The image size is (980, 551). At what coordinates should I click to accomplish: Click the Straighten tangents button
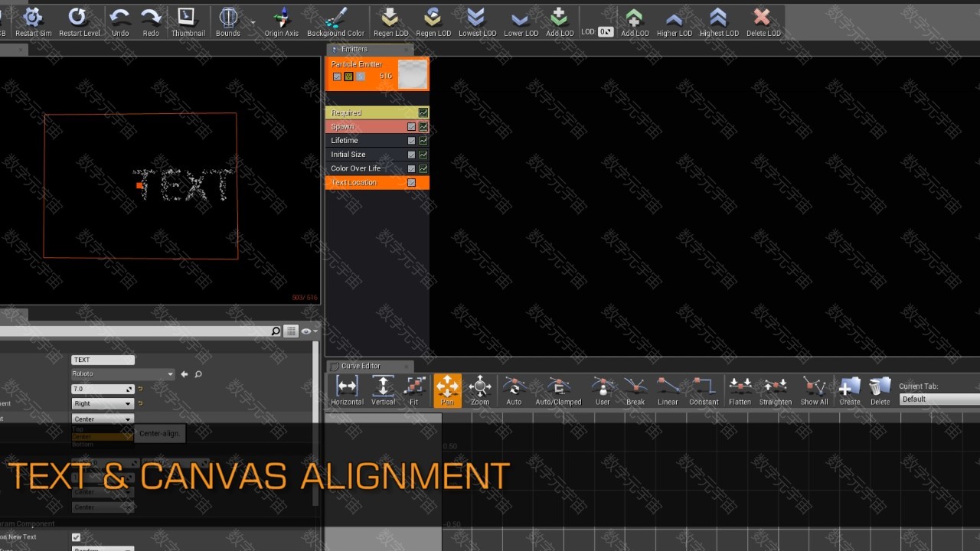point(776,391)
